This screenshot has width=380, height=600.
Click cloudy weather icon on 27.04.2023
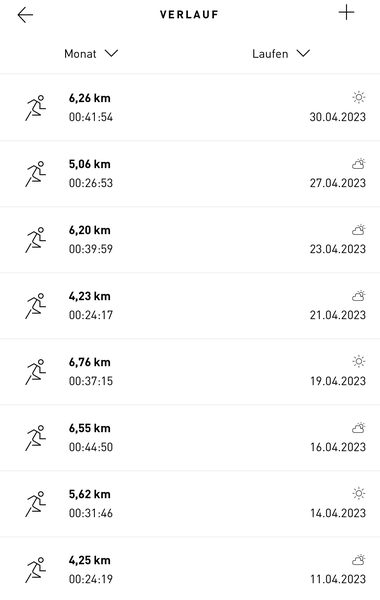359,164
